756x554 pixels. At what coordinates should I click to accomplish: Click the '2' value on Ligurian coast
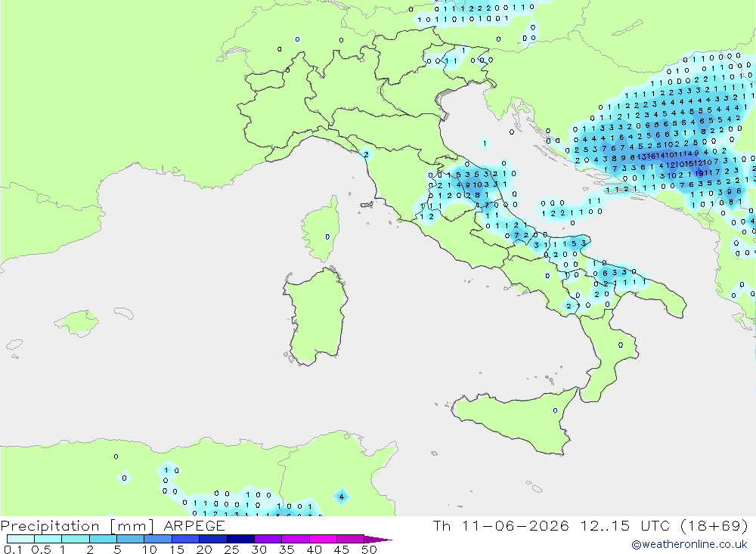366,154
